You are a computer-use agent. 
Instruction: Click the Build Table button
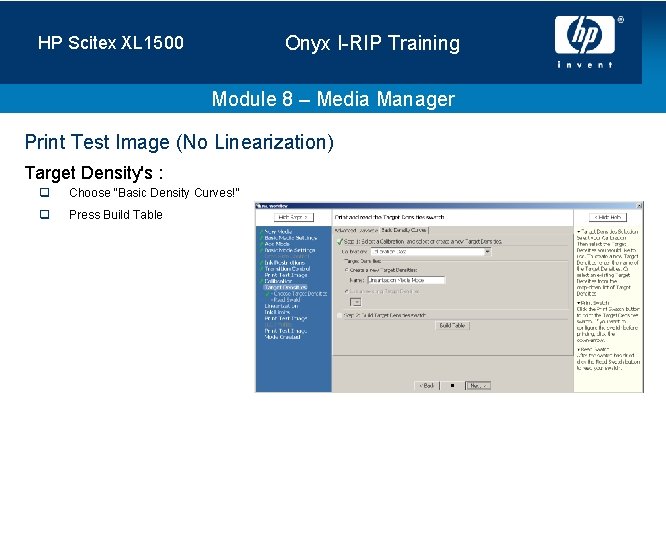pyautogui.click(x=452, y=326)
